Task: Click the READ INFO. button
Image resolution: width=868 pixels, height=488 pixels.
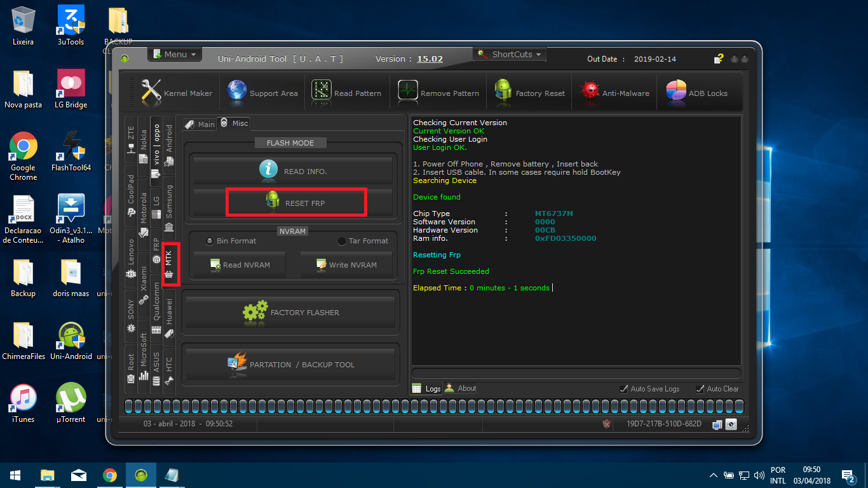Action: coord(294,170)
